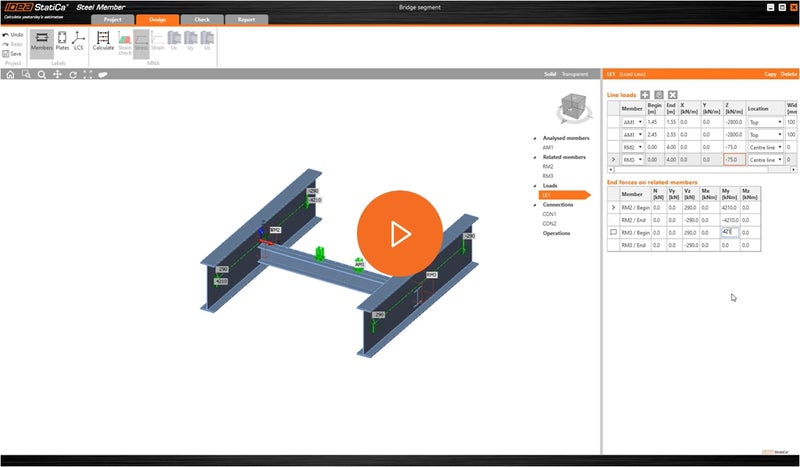The width and height of the screenshot is (800, 467).
Task: Click RM2 / Begin row in end forces
Action: tap(684, 208)
